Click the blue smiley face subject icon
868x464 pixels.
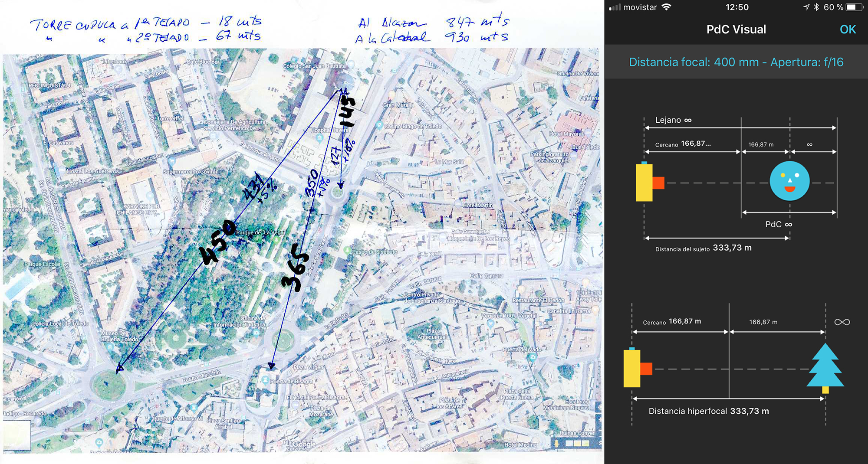pyautogui.click(x=789, y=181)
